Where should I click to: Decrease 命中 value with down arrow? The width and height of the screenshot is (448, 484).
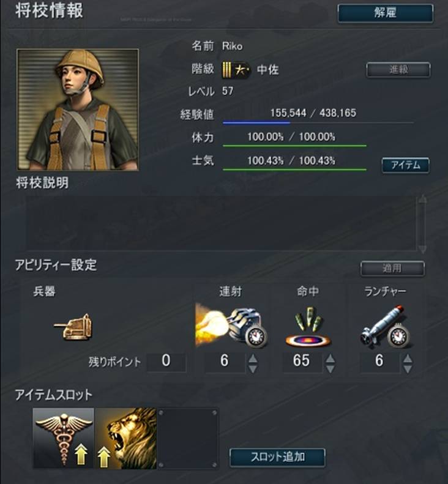click(330, 368)
